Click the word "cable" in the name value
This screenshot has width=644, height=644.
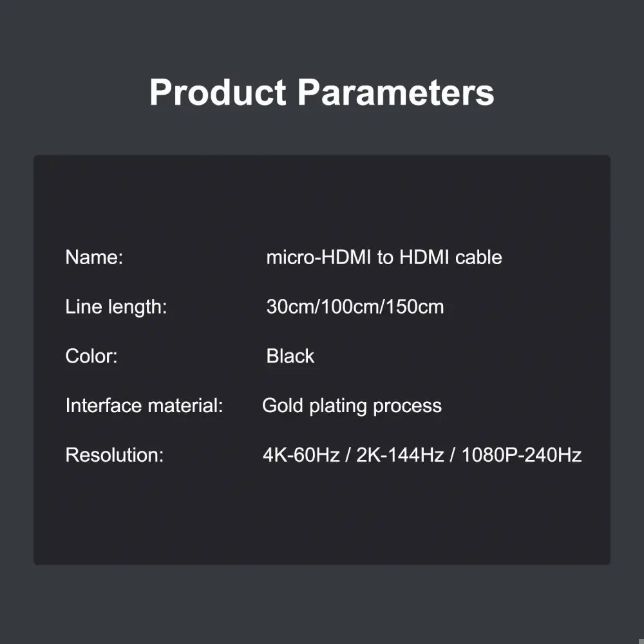coord(478,258)
